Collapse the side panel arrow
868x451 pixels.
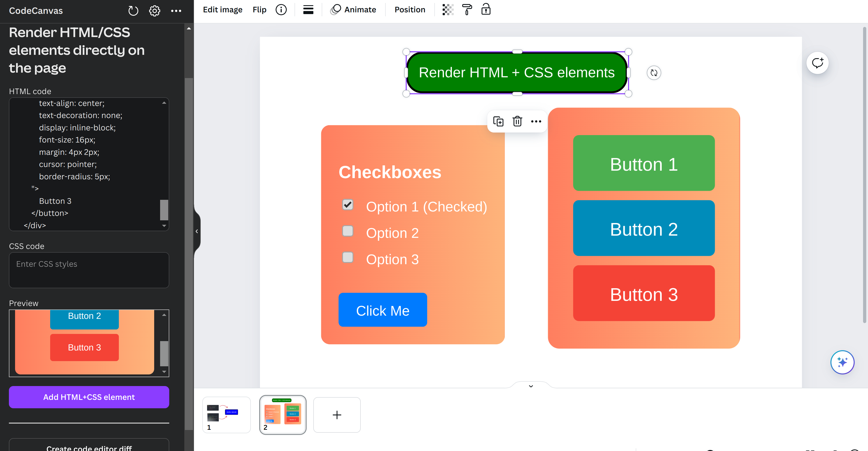tap(197, 231)
